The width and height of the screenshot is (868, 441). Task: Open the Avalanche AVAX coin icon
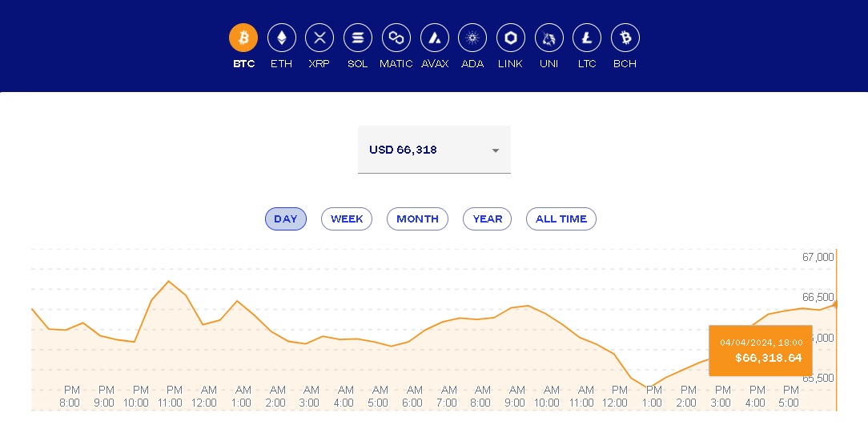tap(434, 38)
